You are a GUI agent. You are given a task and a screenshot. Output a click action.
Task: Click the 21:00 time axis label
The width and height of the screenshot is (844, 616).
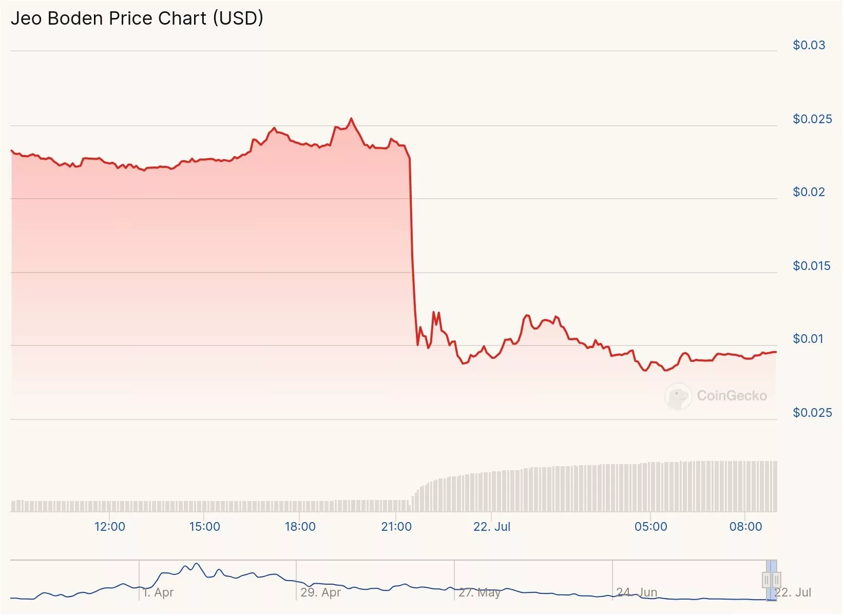[x=396, y=527]
